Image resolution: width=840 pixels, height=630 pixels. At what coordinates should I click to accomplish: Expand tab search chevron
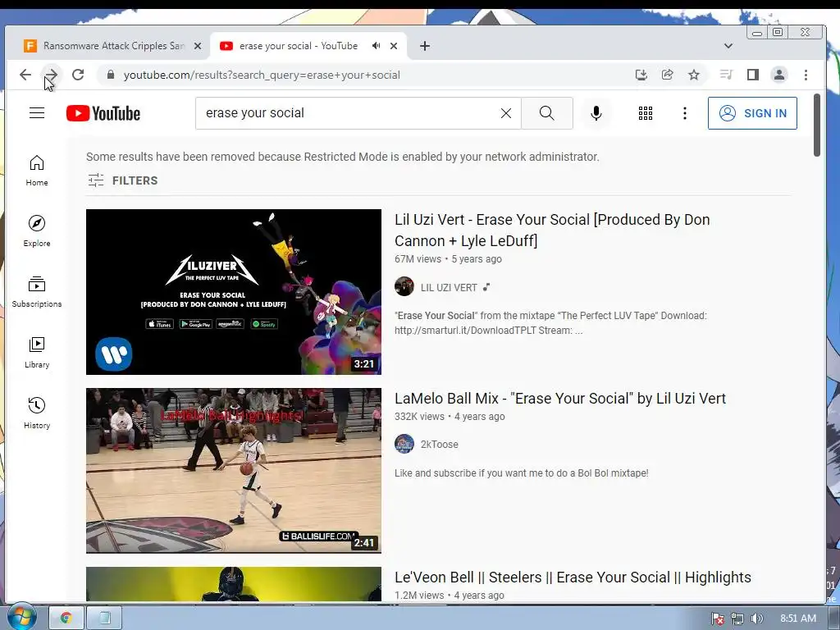[728, 46]
